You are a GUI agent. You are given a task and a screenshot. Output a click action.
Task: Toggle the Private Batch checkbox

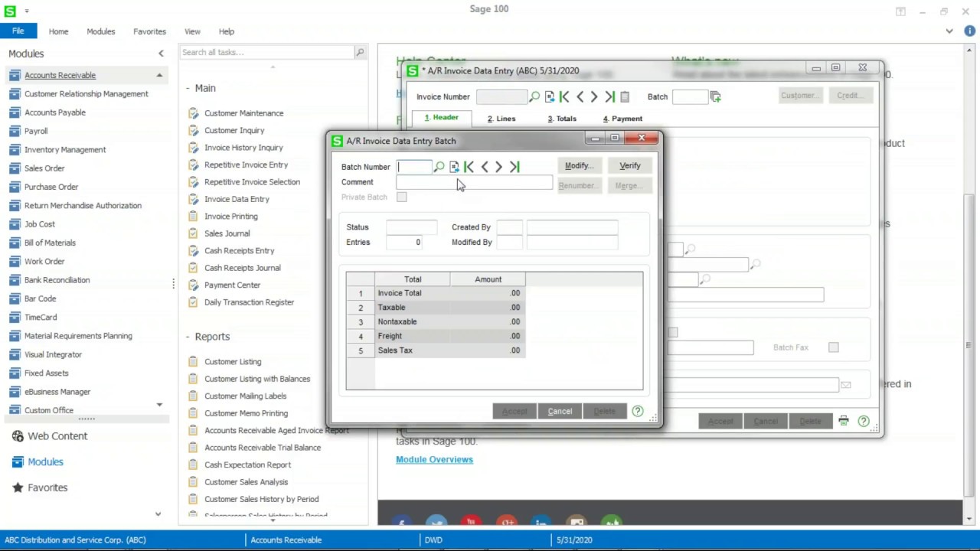tap(402, 197)
